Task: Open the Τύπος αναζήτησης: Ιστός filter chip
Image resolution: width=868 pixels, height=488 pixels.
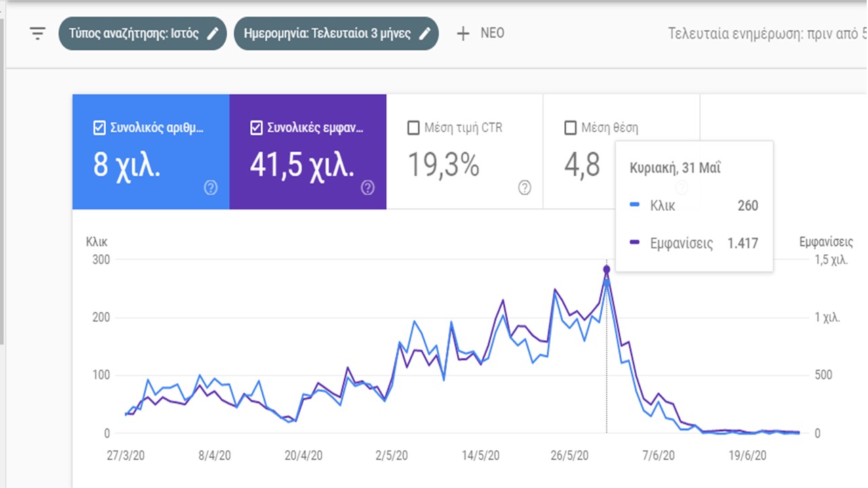Action: pos(134,33)
